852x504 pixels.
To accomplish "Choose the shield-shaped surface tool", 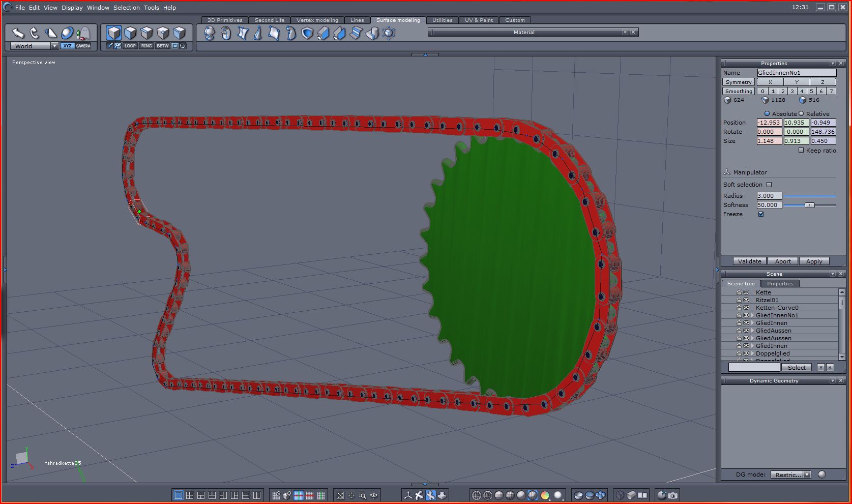I will (x=307, y=33).
